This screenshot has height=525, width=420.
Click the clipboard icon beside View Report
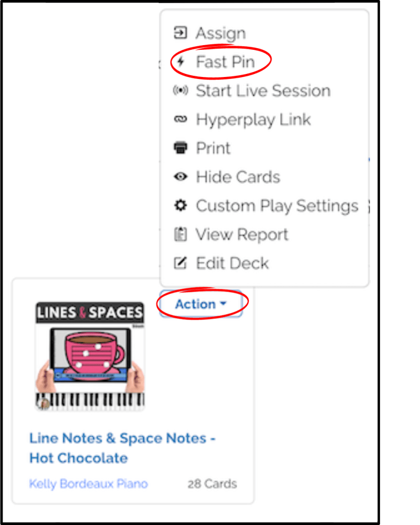pyautogui.click(x=181, y=234)
